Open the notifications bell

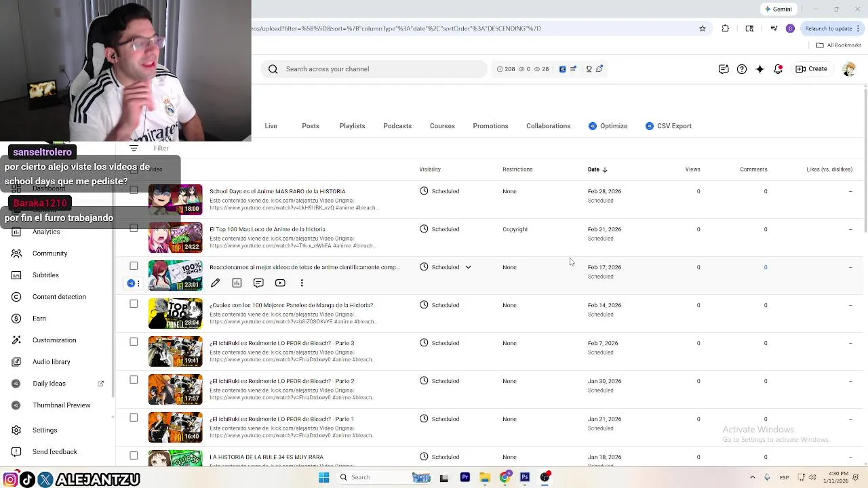[x=778, y=69]
